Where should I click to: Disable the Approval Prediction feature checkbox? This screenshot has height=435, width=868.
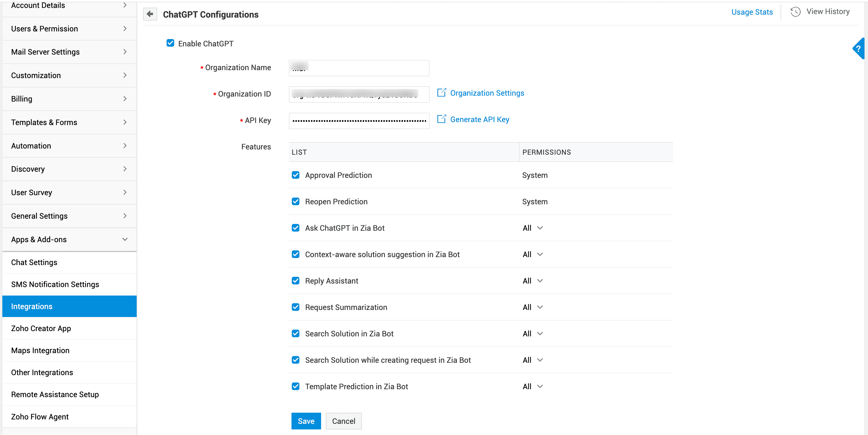pos(296,175)
